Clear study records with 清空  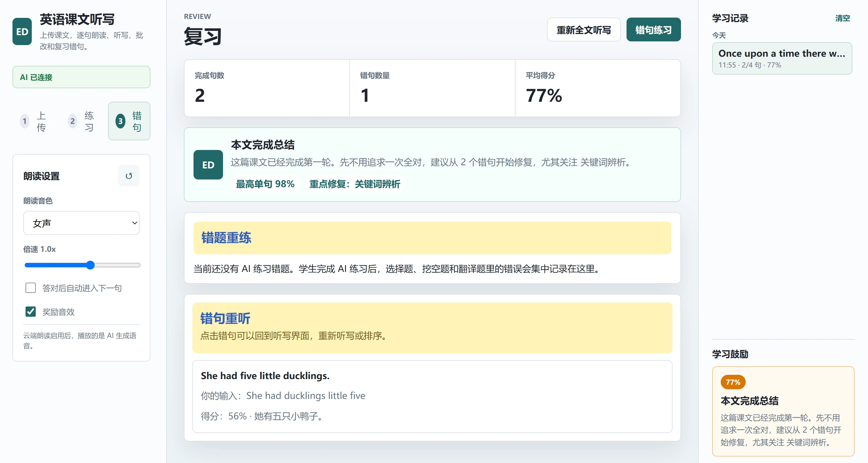(x=842, y=18)
